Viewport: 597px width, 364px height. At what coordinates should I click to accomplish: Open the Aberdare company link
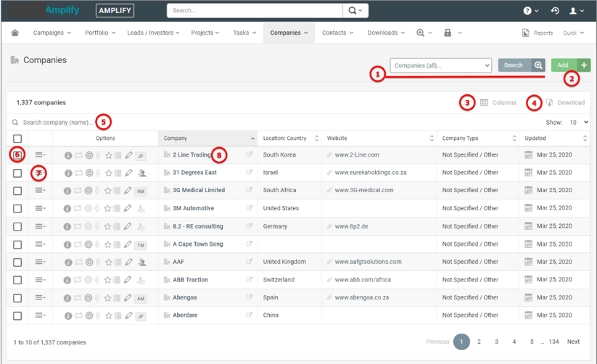tap(185, 315)
